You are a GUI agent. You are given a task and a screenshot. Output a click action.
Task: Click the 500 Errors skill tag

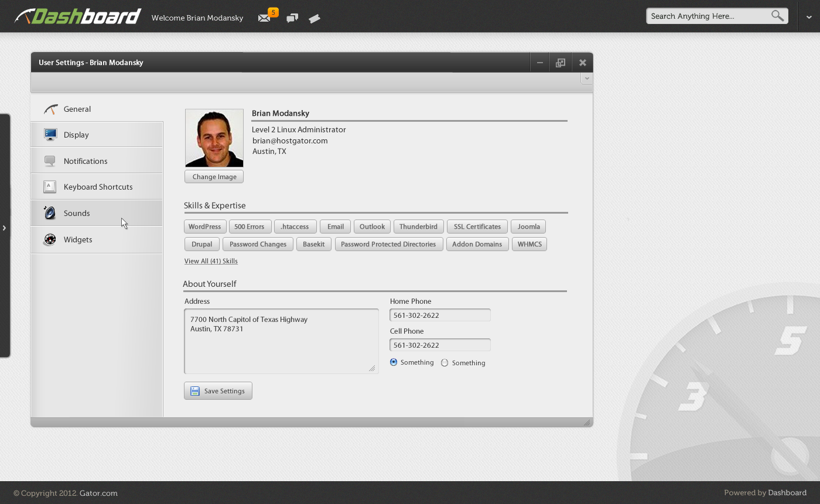[x=250, y=227]
